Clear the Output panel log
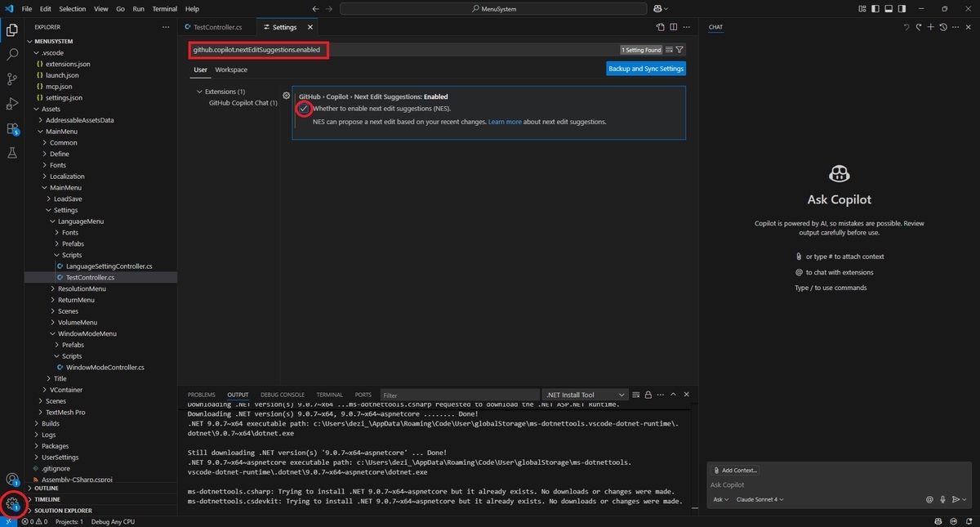 point(636,395)
